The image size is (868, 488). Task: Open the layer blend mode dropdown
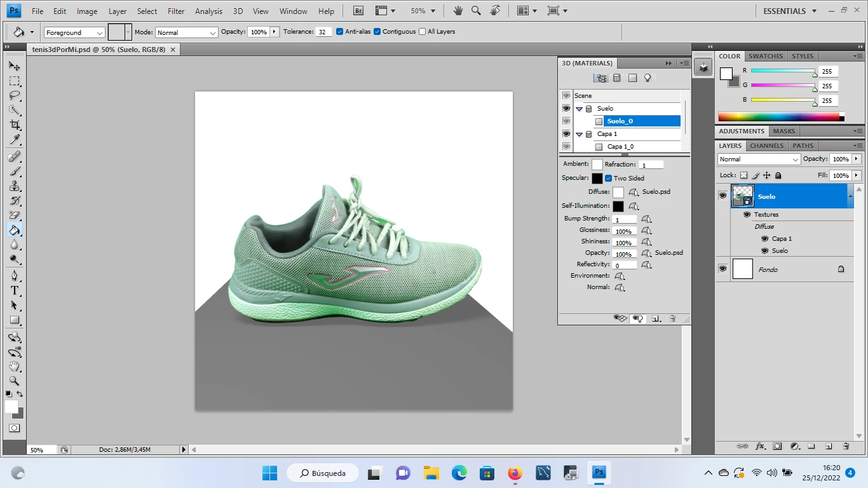[759, 159]
